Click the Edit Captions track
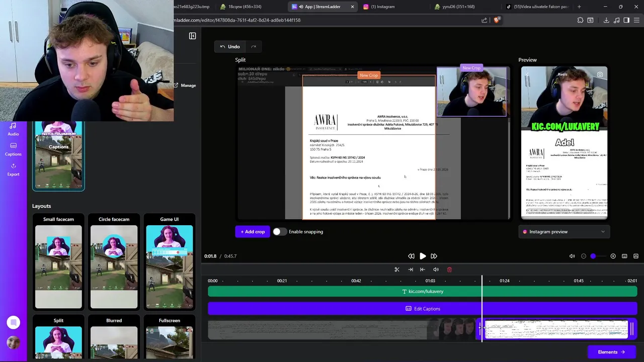 [x=423, y=309]
